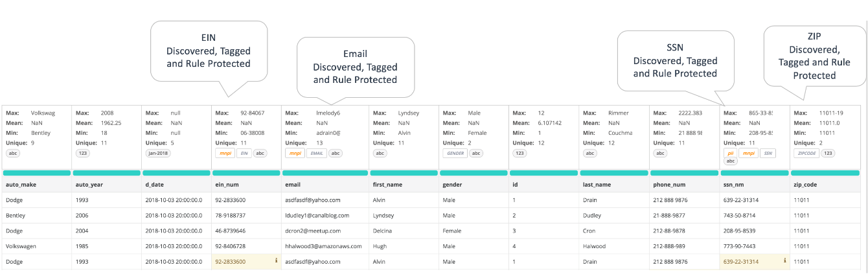Click the phone_num column header
Viewport: 868px width, 276px height.
click(669, 185)
